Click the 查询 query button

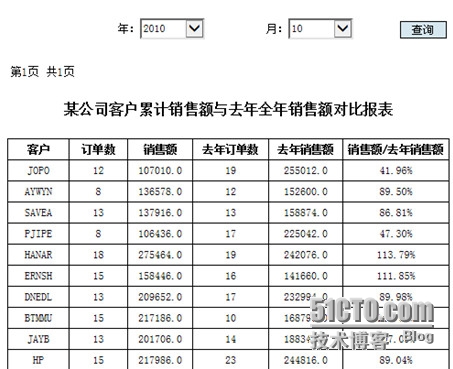[x=423, y=30]
